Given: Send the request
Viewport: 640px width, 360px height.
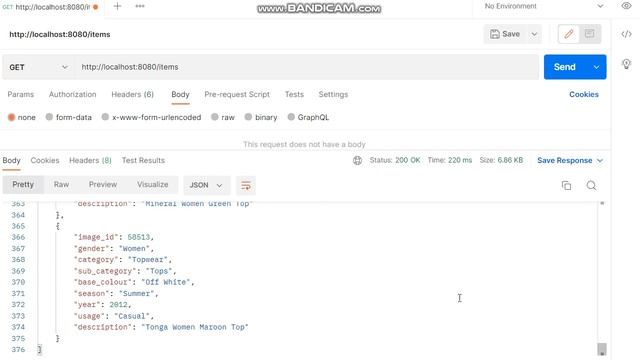Looking at the screenshot, I should (x=564, y=67).
